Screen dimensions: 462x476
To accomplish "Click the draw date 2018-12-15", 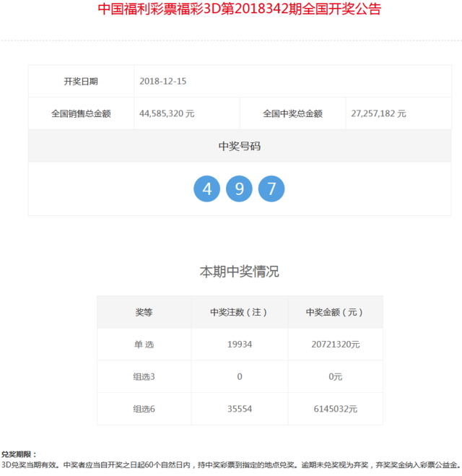I will pos(163,82).
